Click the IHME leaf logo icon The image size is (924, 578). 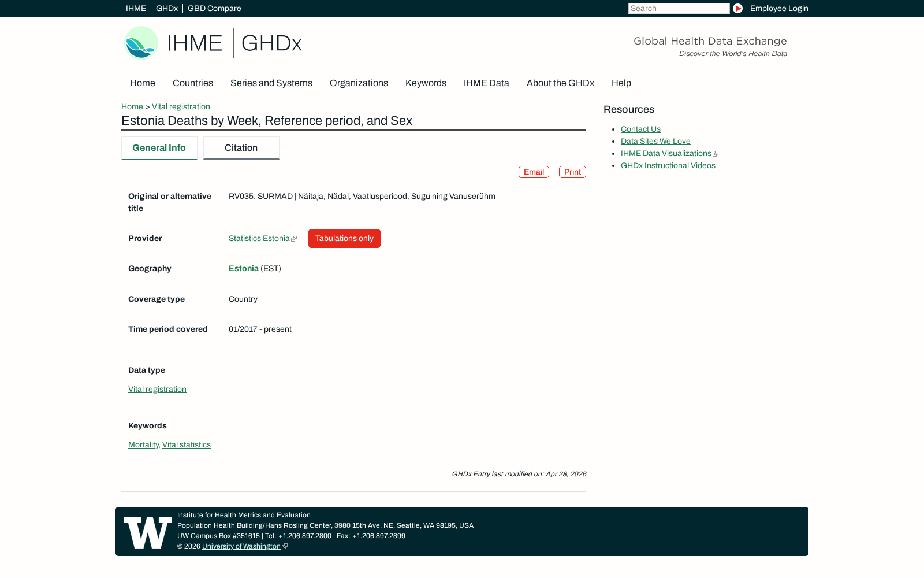tap(141, 43)
